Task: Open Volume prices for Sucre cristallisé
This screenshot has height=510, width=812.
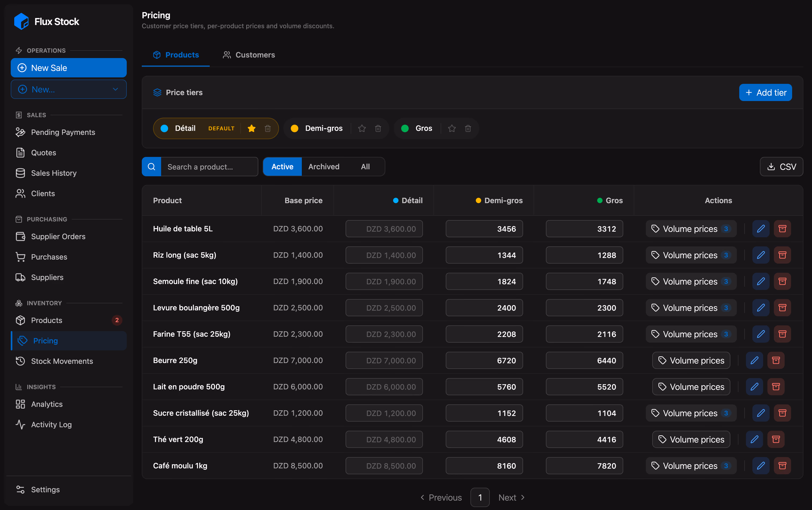Action: tap(691, 413)
